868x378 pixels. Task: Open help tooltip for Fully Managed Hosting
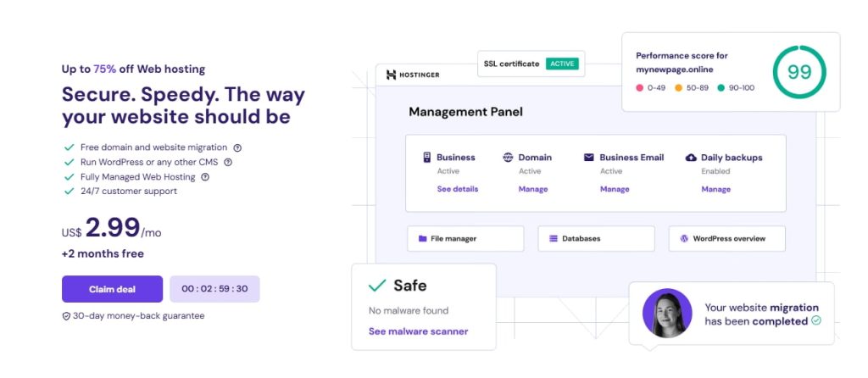[x=205, y=177]
